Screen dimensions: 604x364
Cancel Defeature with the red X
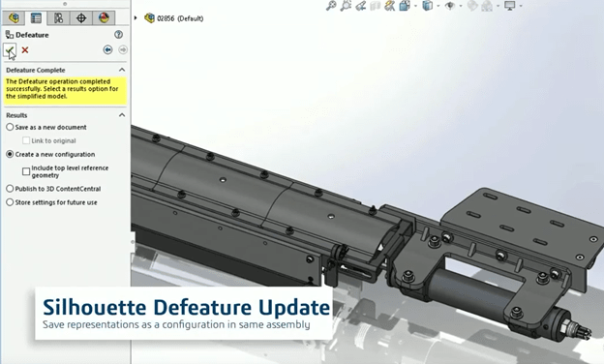(x=25, y=50)
